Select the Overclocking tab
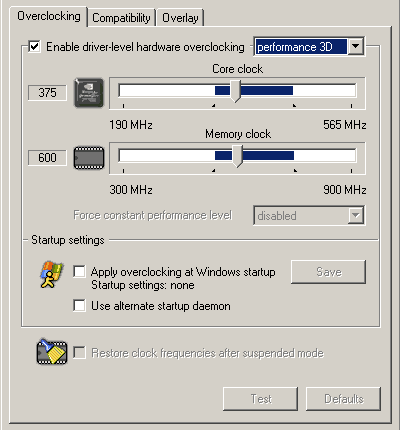 click(49, 16)
